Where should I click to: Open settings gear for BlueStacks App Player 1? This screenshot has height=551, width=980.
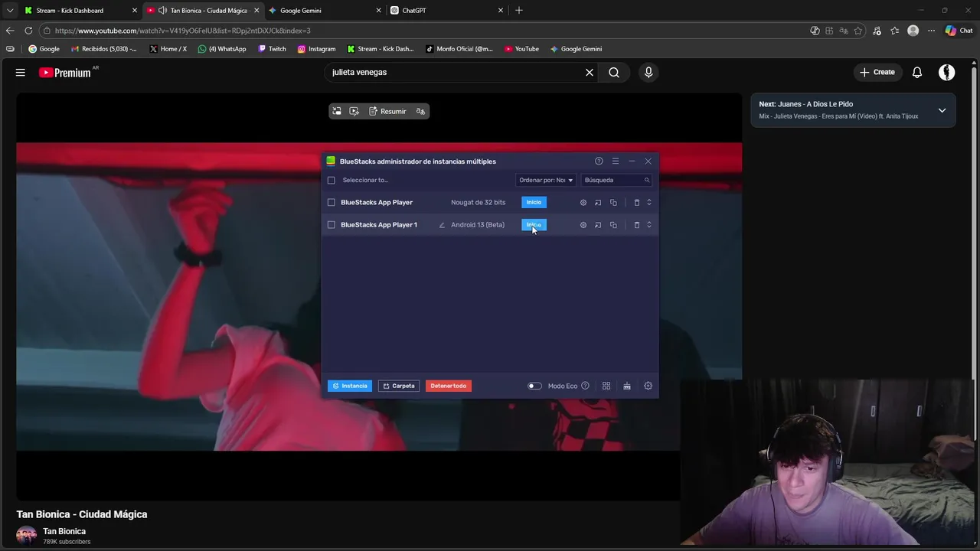583,225
